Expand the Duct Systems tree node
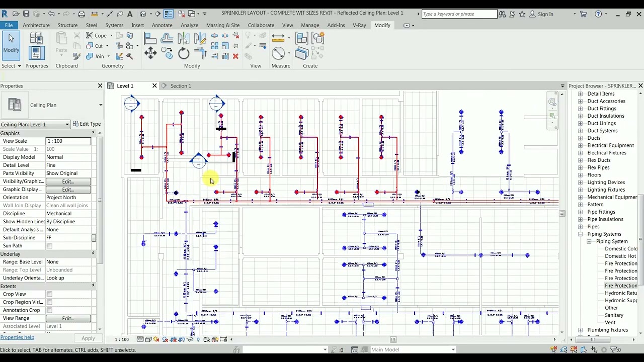The image size is (644, 362). click(580, 131)
